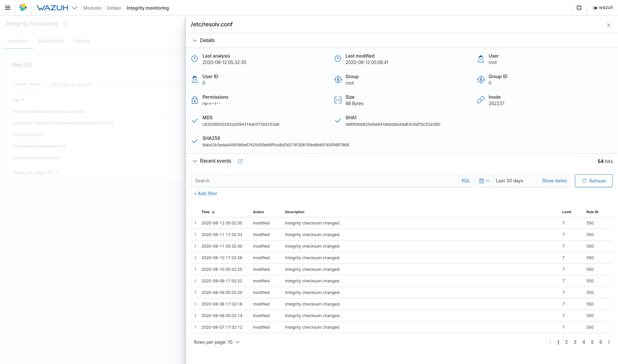Go to events page 2
The width and height of the screenshot is (618, 364).
click(566, 342)
